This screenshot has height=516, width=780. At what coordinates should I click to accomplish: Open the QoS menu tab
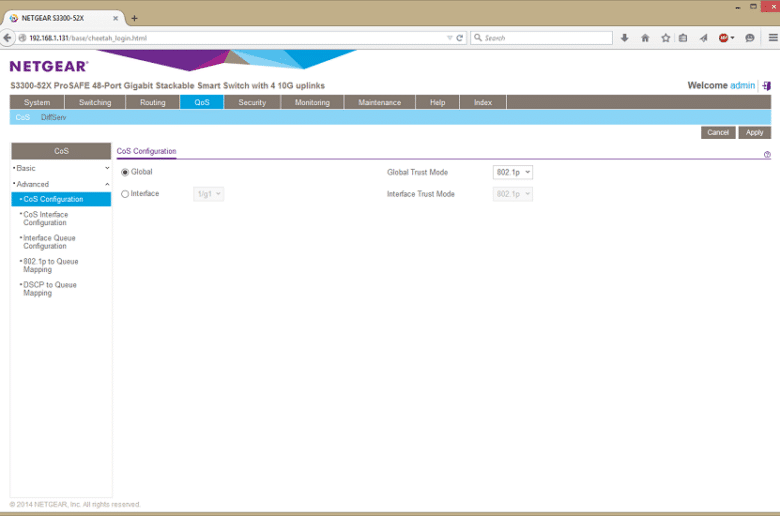[x=202, y=103]
